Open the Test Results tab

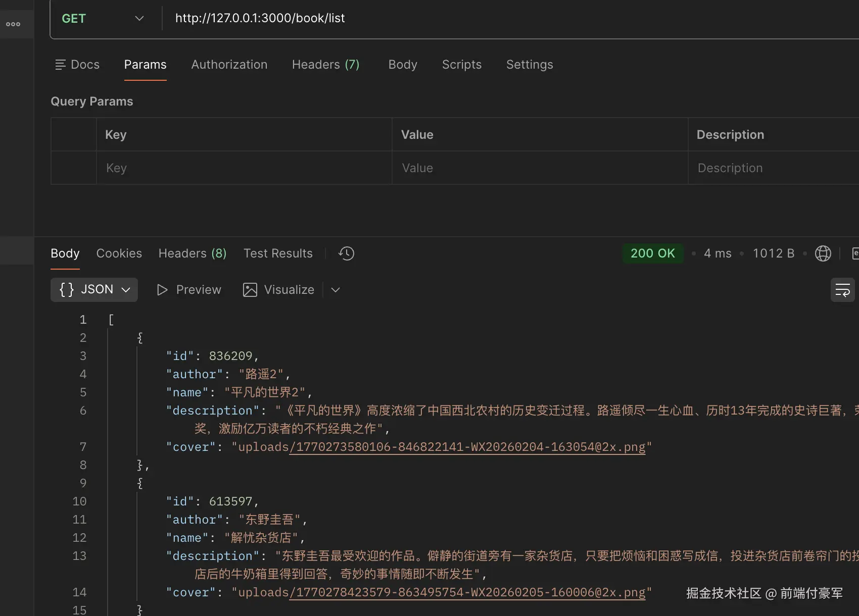pyautogui.click(x=278, y=253)
